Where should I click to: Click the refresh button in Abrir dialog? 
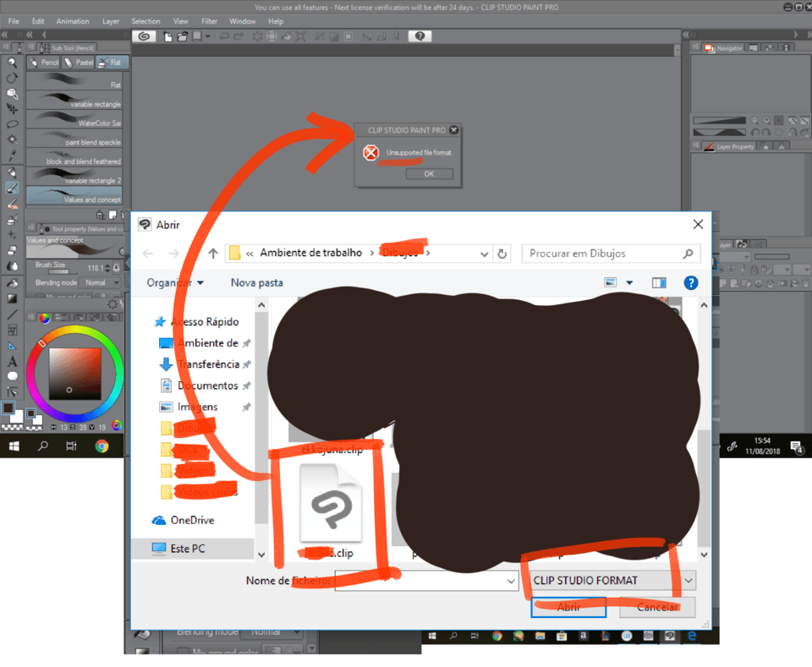pyautogui.click(x=502, y=254)
